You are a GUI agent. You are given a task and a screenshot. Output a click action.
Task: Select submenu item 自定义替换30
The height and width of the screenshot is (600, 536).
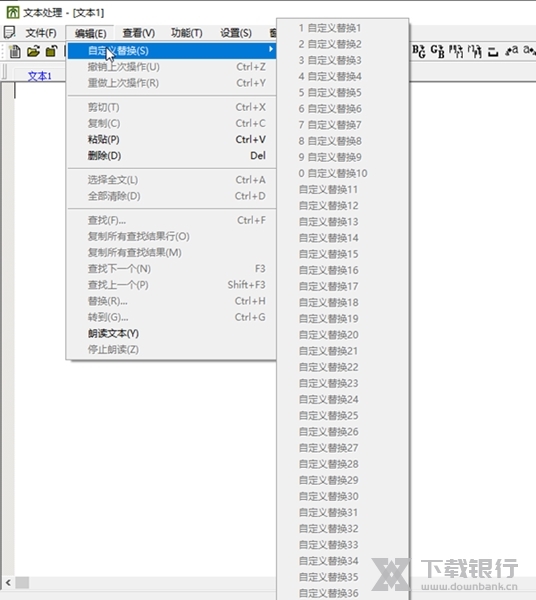coord(343,496)
